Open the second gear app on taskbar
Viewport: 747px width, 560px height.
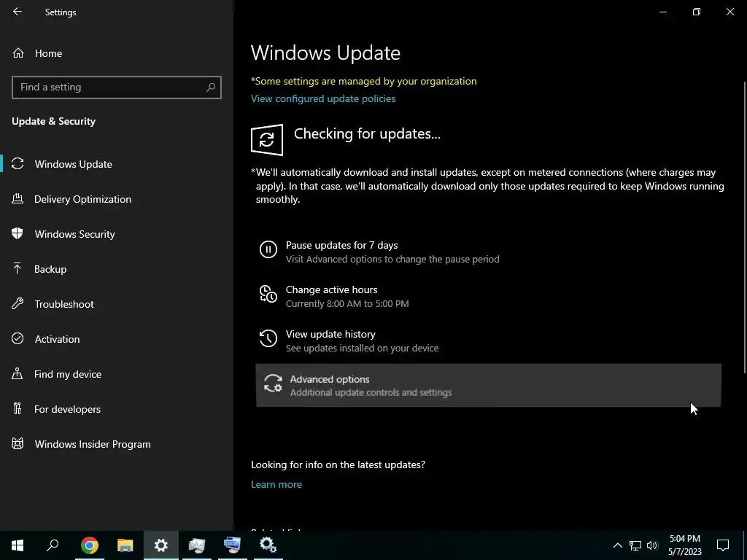coord(268,545)
